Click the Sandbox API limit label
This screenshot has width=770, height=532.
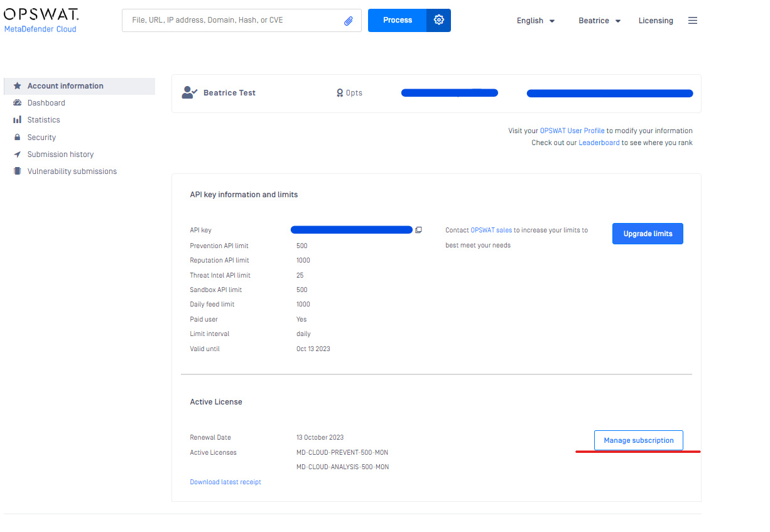pyautogui.click(x=216, y=290)
